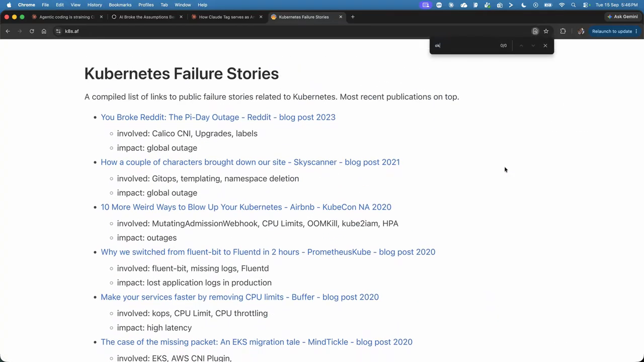This screenshot has width=644, height=362.
Task: Close the Kubernetes Failure Stories tab
Action: click(x=341, y=17)
